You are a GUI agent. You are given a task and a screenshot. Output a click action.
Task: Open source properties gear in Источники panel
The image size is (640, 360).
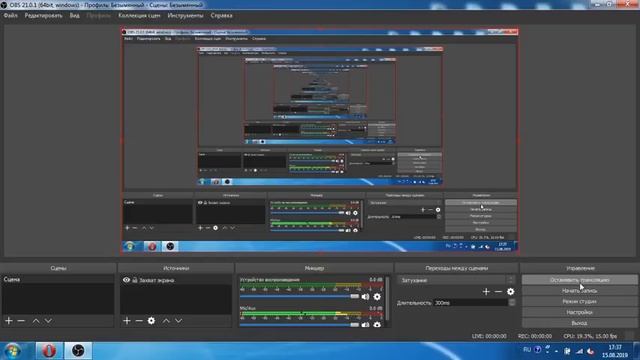[151, 321]
